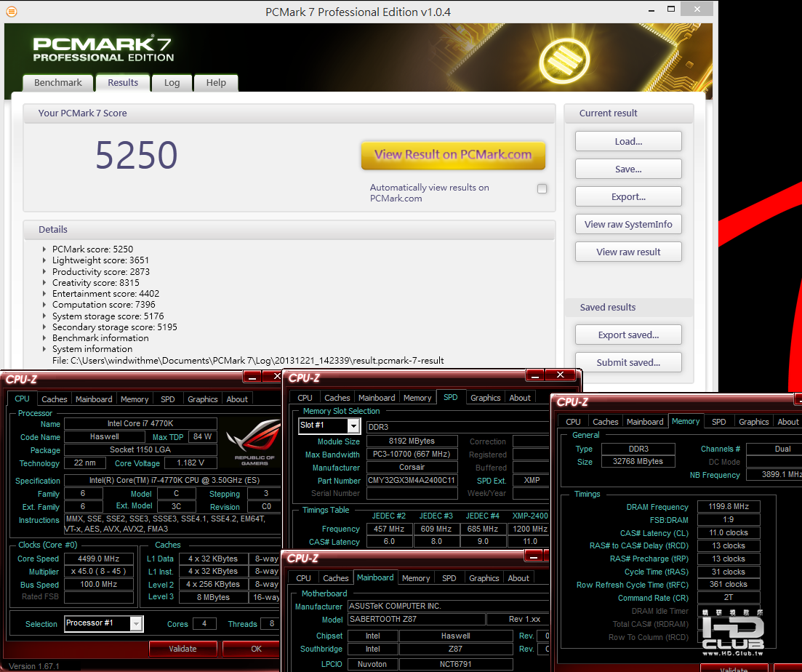802x672 pixels.
Task: Minimize the CPU-Z CPU window
Action: [x=252, y=377]
